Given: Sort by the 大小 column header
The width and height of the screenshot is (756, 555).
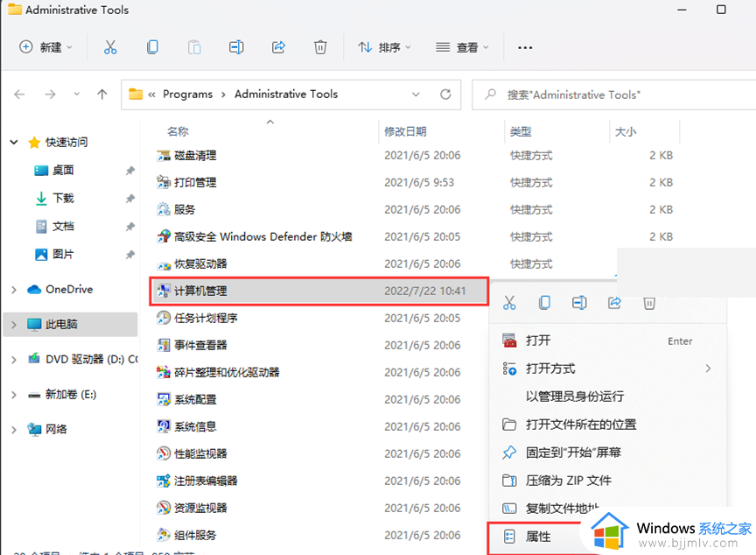Looking at the screenshot, I should (626, 131).
